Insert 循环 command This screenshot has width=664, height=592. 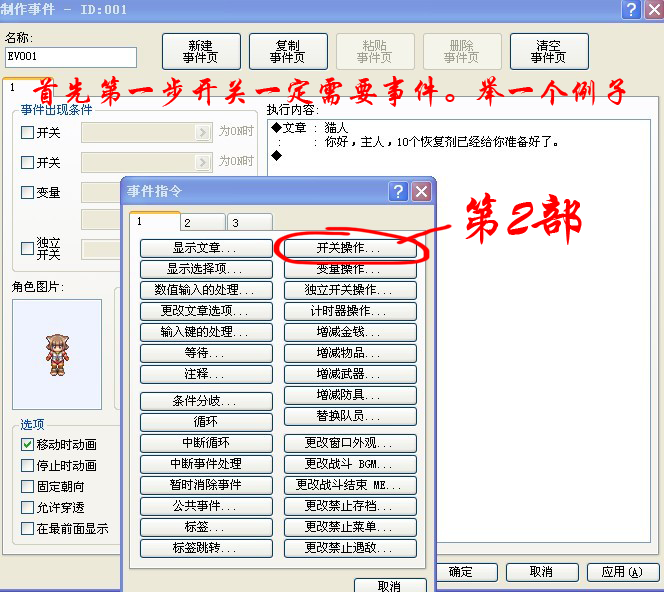click(206, 422)
